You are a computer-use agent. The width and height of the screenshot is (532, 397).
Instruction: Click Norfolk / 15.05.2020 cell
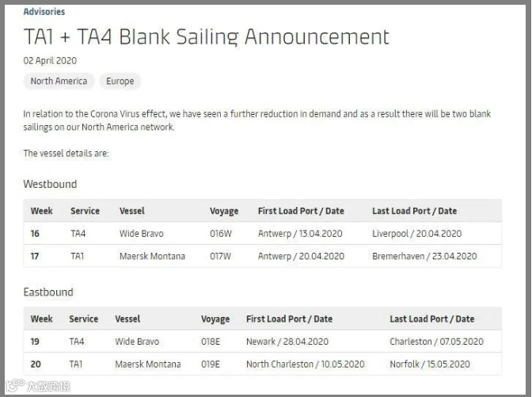coord(430,365)
